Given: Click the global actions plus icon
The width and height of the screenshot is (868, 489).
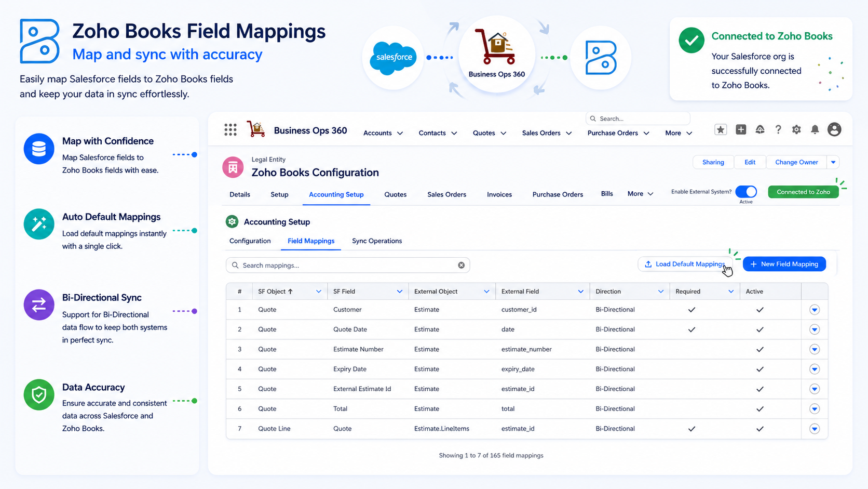Looking at the screenshot, I should (741, 129).
